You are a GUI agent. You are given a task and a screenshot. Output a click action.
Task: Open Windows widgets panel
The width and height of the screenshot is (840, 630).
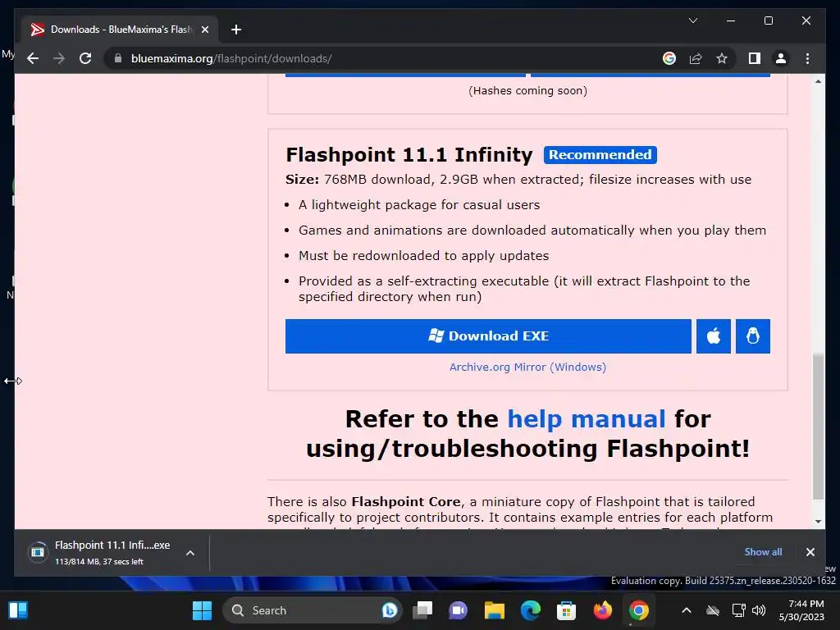18,610
